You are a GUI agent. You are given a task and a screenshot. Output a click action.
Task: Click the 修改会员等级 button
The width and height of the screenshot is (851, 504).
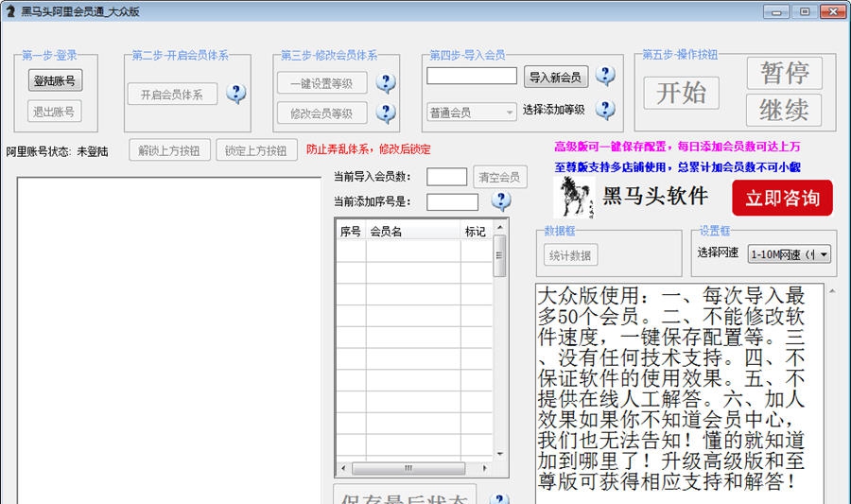click(321, 113)
